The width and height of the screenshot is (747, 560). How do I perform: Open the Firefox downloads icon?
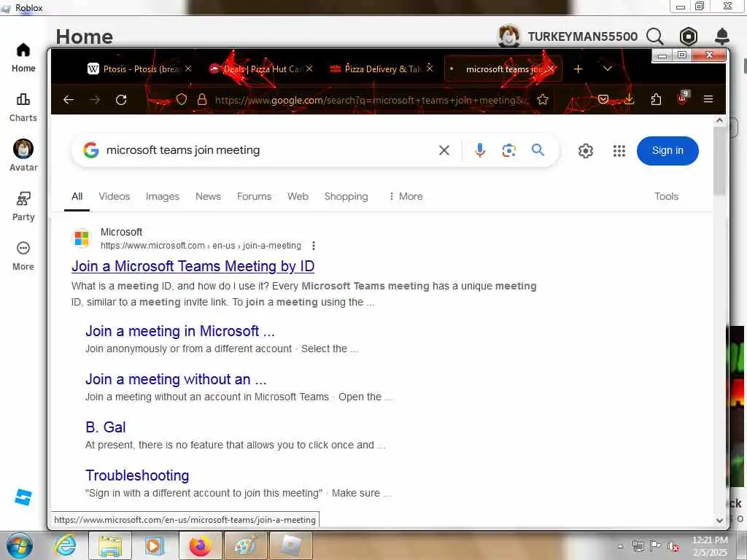click(x=629, y=99)
